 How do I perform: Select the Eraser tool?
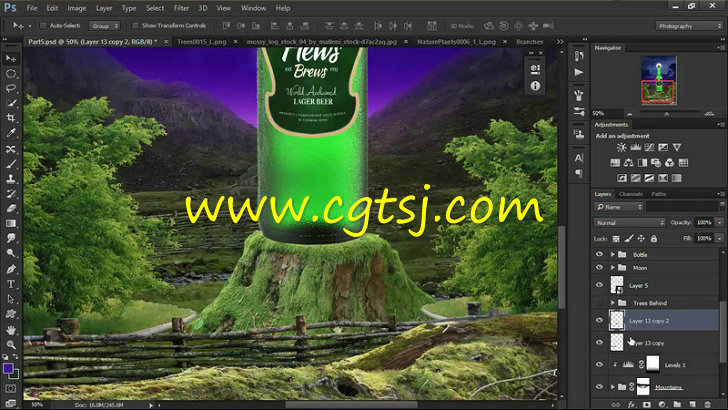(x=11, y=208)
